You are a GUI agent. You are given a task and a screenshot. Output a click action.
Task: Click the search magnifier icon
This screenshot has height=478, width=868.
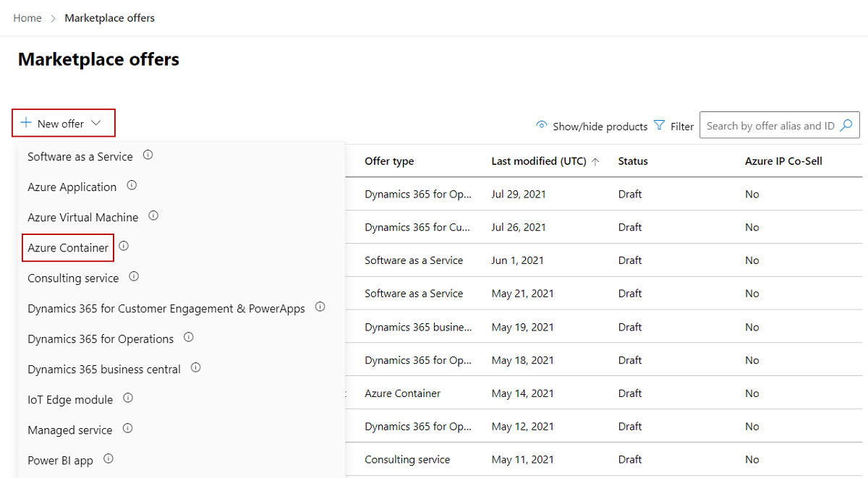pos(846,125)
